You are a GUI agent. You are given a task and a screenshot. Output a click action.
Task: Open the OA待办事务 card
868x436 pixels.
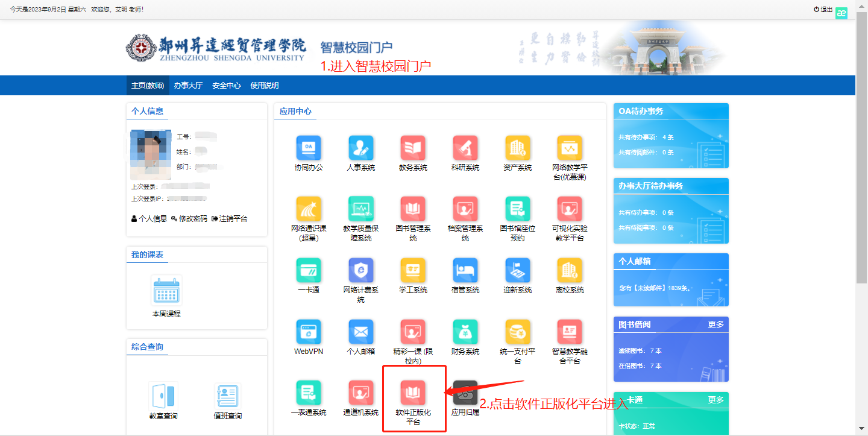click(x=671, y=136)
